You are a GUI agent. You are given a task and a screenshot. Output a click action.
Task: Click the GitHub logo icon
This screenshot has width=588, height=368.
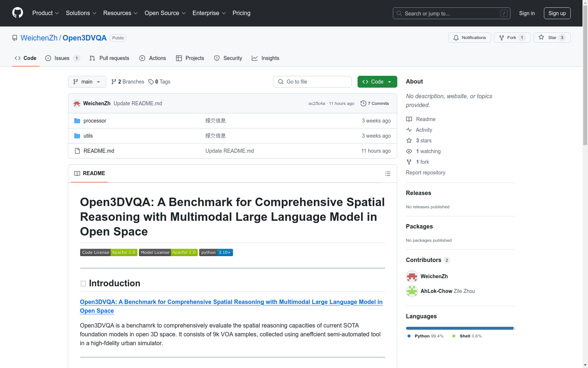point(18,13)
